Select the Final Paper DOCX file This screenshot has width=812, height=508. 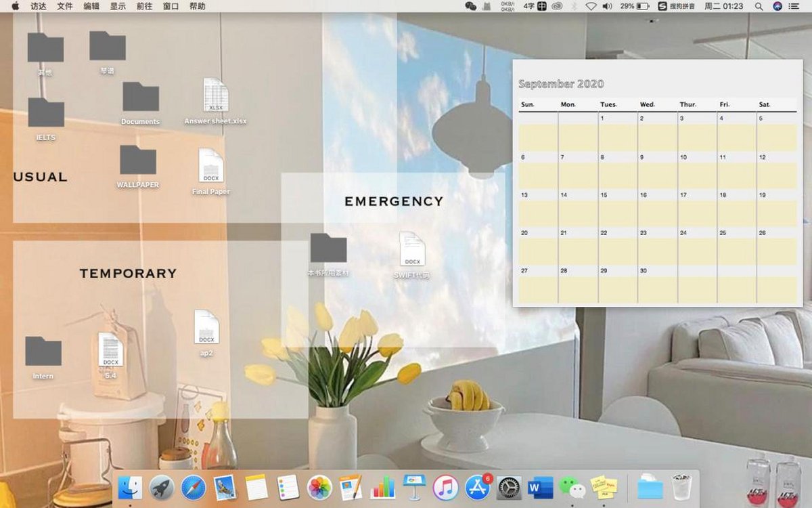tap(211, 165)
